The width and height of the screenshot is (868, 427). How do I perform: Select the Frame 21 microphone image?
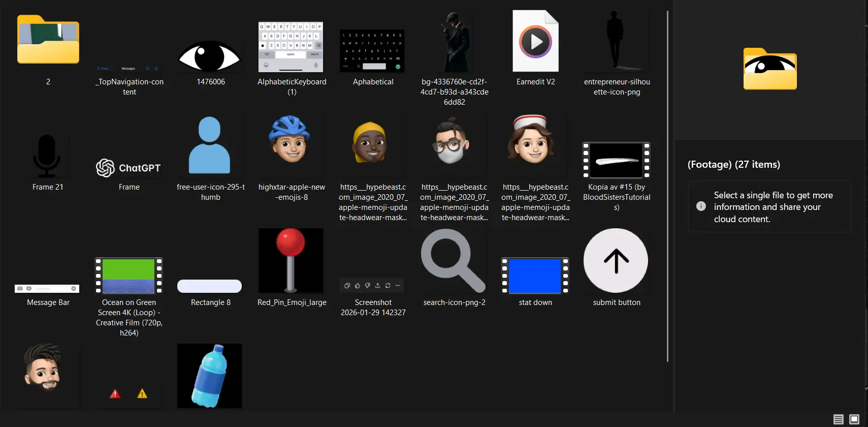point(47,155)
